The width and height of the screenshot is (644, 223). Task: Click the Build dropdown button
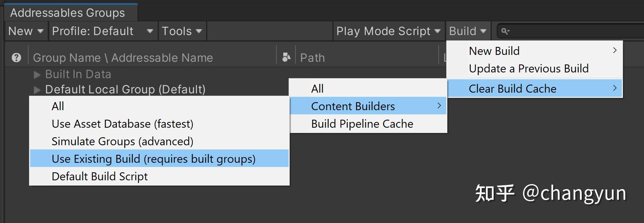click(x=468, y=31)
